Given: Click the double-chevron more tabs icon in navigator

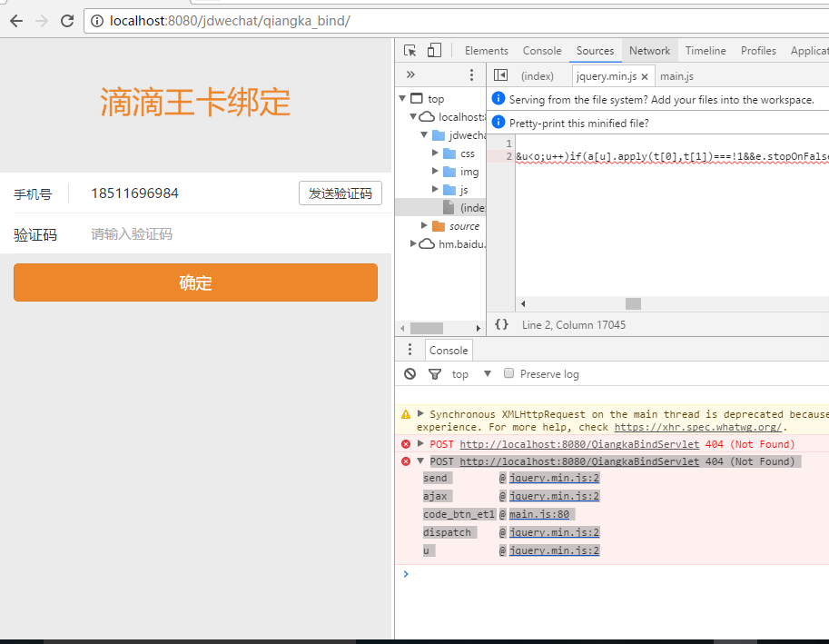Looking at the screenshot, I should pos(410,74).
